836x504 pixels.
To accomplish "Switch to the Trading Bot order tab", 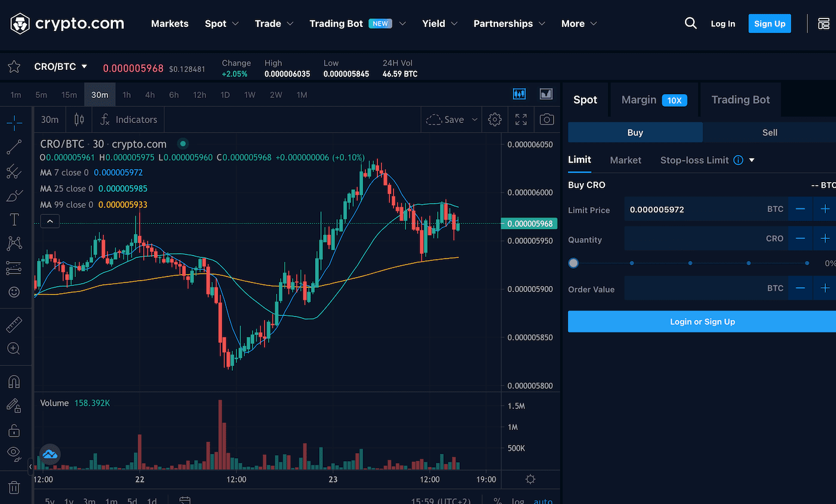I will (x=740, y=100).
